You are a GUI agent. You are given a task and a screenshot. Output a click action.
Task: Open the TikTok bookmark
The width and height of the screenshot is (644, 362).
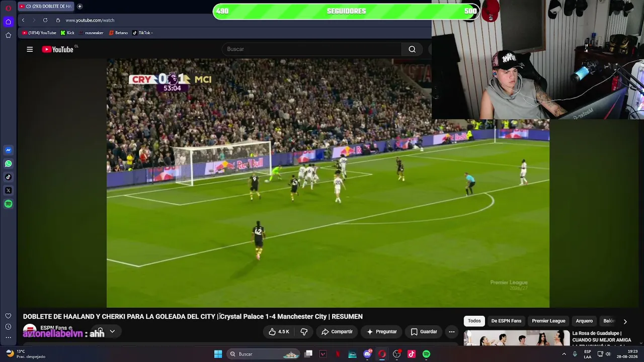(142, 33)
